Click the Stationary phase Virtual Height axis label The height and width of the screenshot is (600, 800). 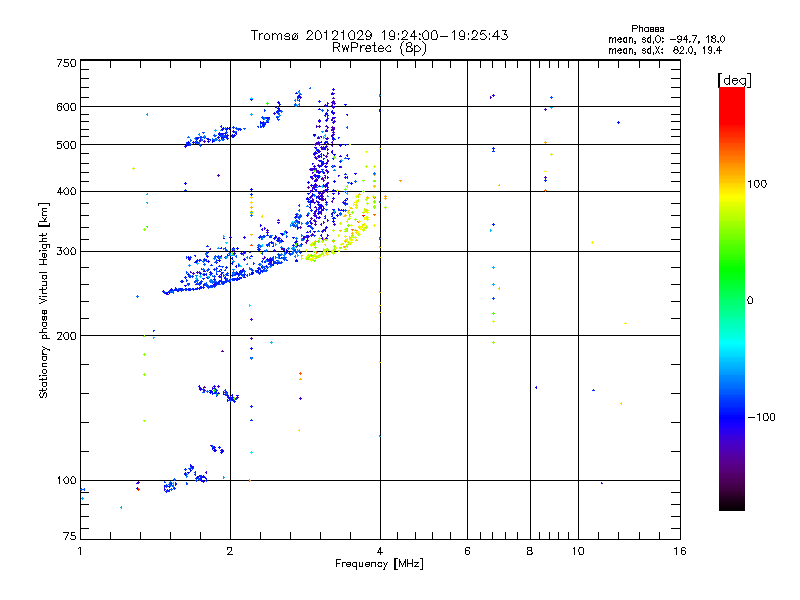click(44, 301)
